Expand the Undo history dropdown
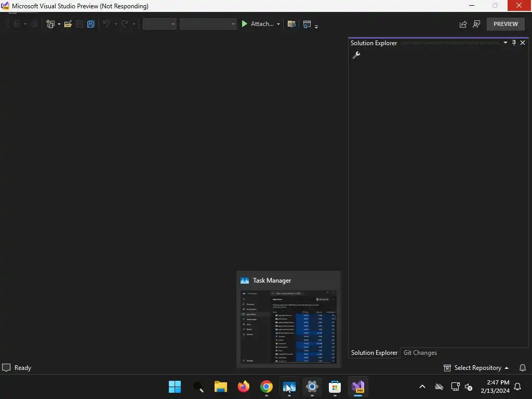532x399 pixels. [115, 24]
